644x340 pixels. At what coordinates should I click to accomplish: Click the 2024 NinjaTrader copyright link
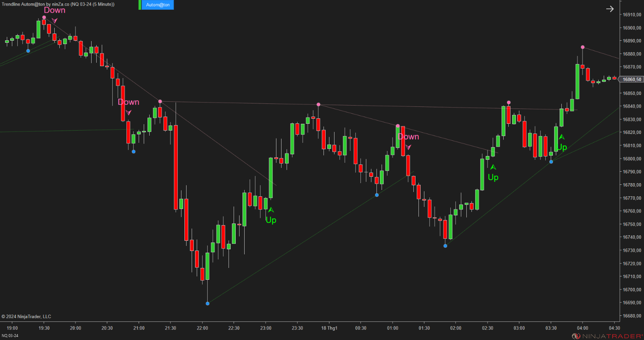click(x=26, y=316)
